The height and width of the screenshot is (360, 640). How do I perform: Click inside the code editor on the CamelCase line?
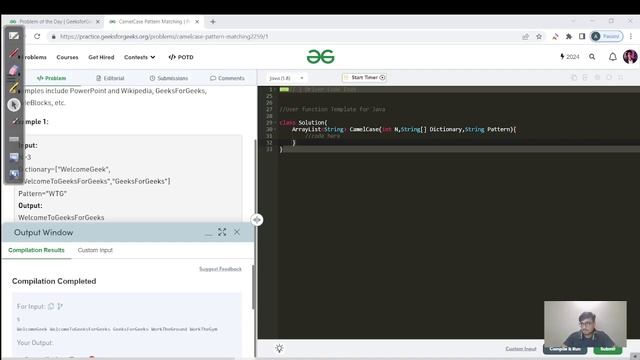(x=404, y=129)
